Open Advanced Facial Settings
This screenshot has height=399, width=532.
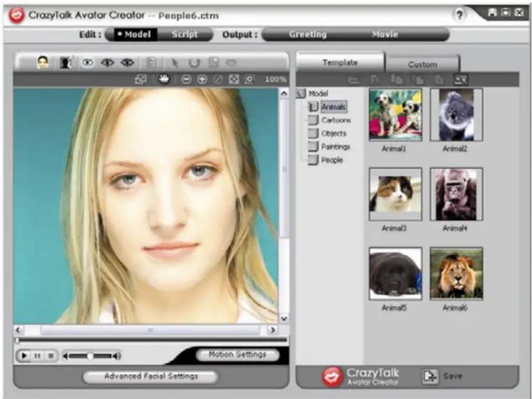point(151,376)
